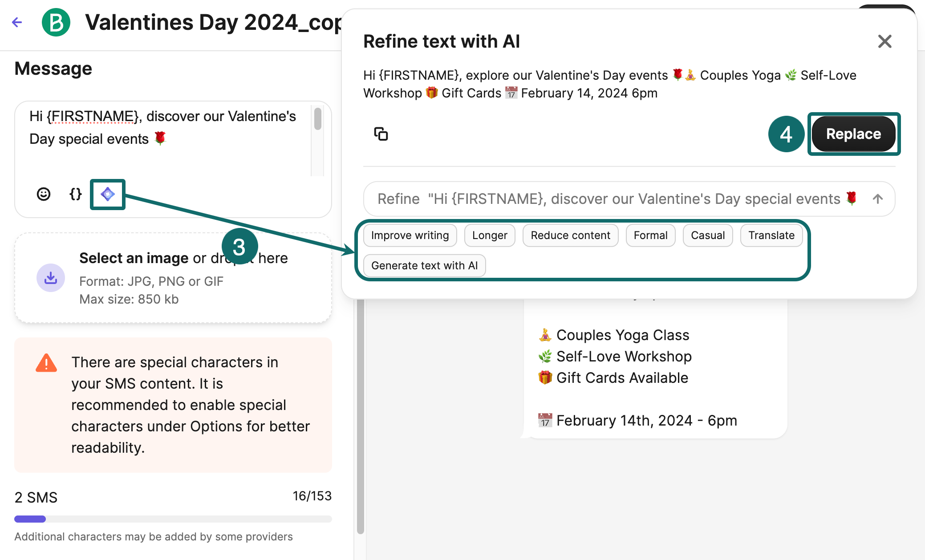Select the Longer refinement chip
Image resolution: width=925 pixels, height=560 pixels.
(490, 235)
